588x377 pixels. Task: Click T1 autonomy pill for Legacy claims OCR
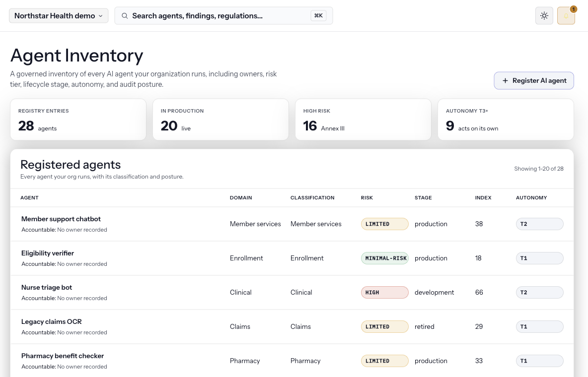540,327
